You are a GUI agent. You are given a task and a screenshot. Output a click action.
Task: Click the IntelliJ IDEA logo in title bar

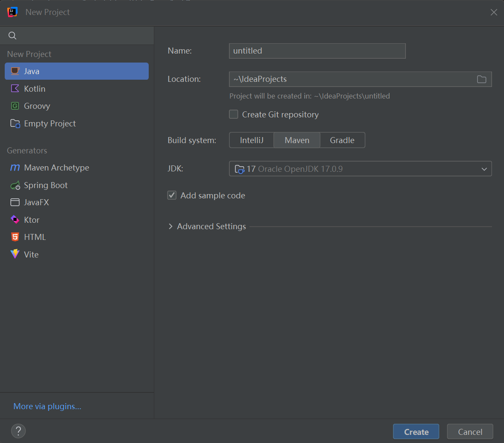tap(12, 12)
